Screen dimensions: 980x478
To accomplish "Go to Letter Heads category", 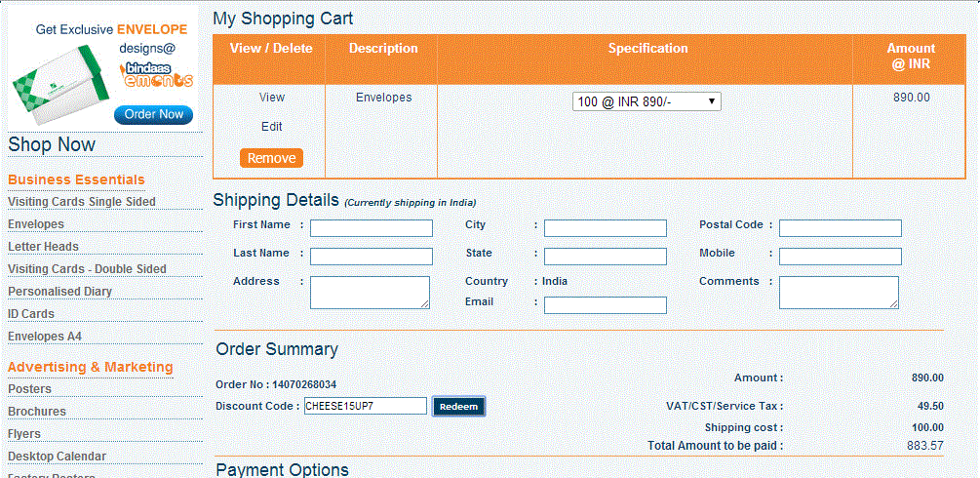I will point(44,247).
